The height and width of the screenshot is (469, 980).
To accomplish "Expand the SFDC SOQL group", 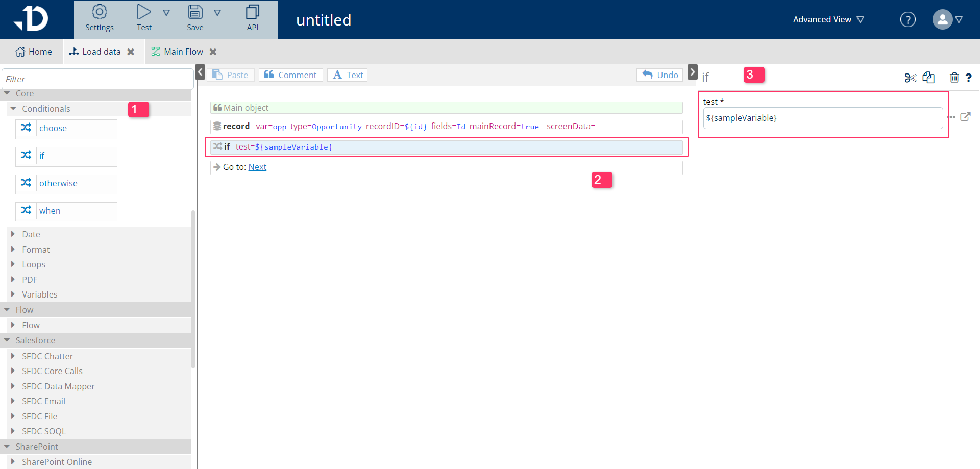I will 43,431.
